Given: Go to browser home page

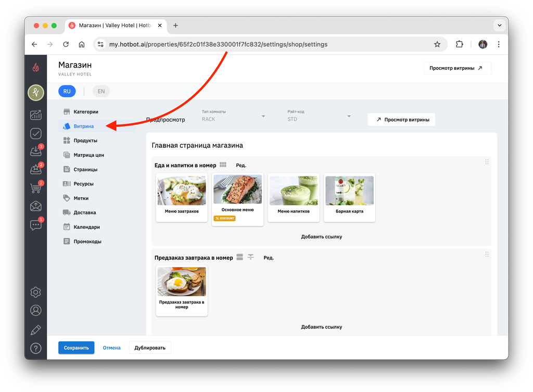Looking at the screenshot, I should click(x=82, y=44).
